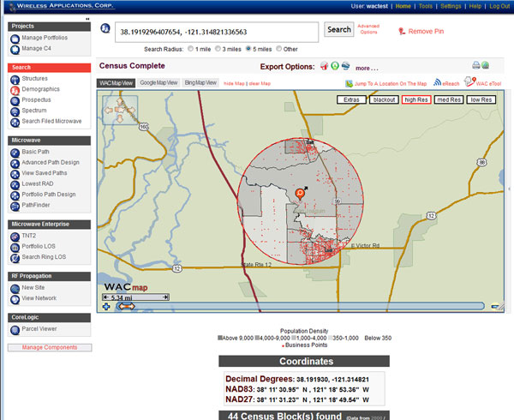Image resolution: width=514 pixels, height=420 pixels.
Task: Expand more export options
Action: [367, 67]
